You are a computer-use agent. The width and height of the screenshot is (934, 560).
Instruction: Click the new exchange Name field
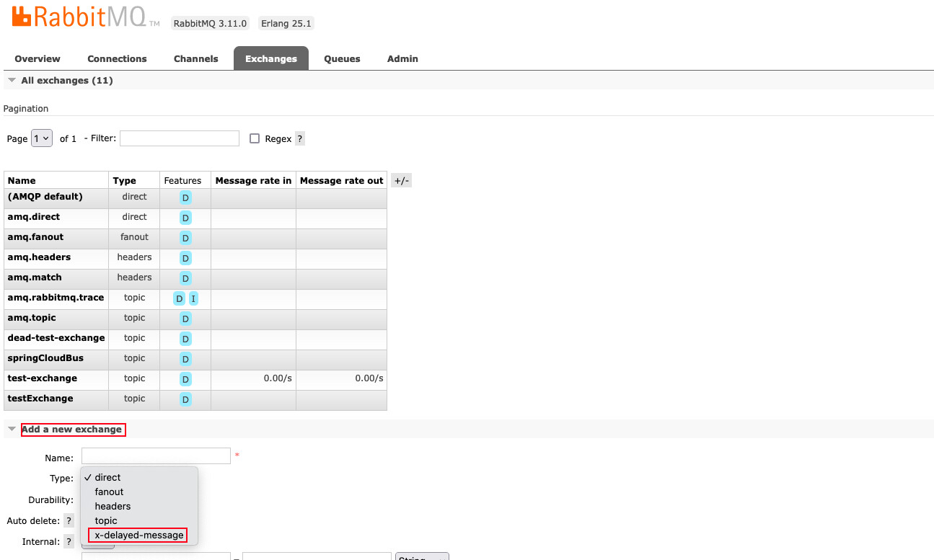click(x=156, y=456)
